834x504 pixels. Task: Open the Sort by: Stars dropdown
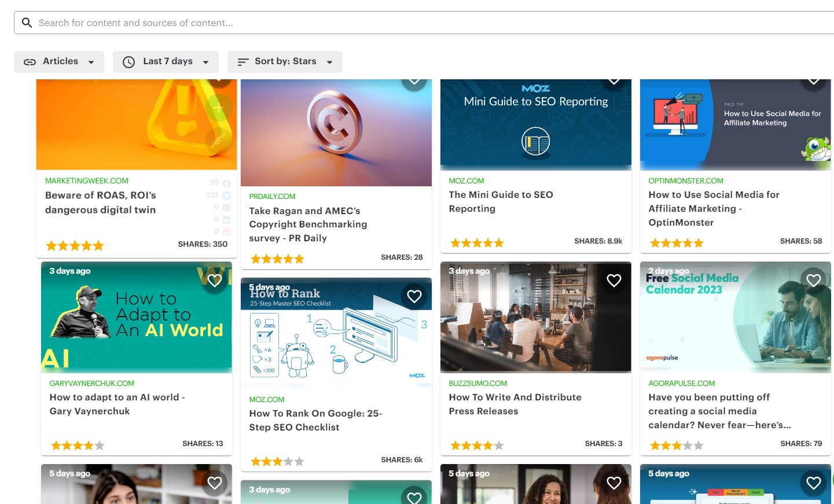pyautogui.click(x=285, y=61)
